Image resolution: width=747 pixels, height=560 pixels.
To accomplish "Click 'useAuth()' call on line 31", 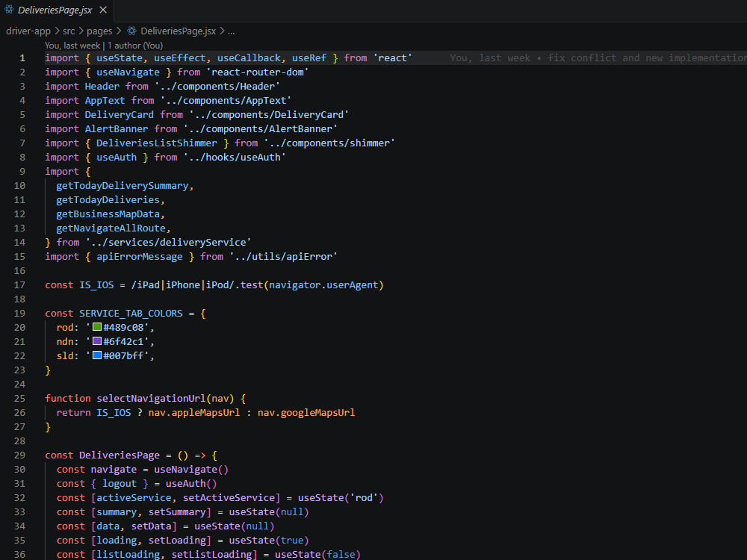I will click(x=191, y=484).
